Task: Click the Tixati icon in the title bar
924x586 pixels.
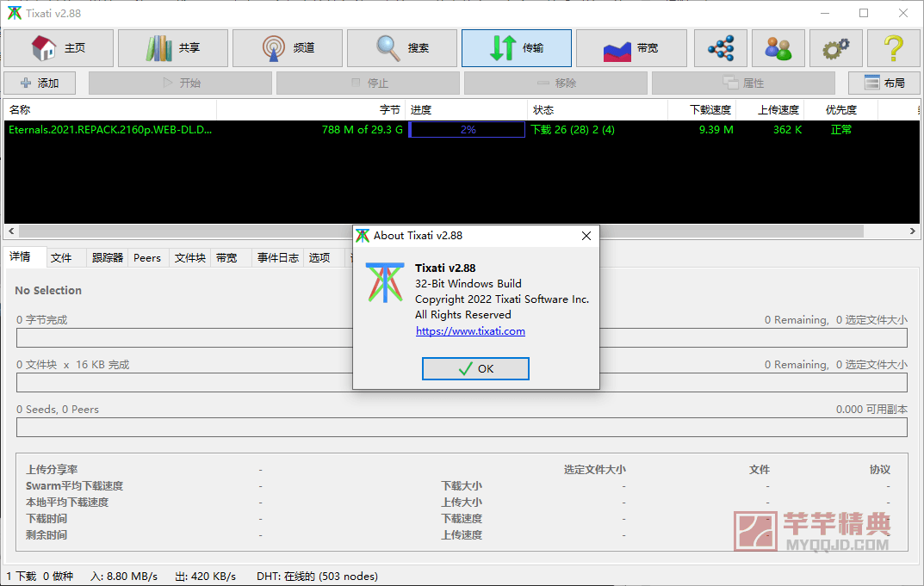Action: (x=14, y=13)
